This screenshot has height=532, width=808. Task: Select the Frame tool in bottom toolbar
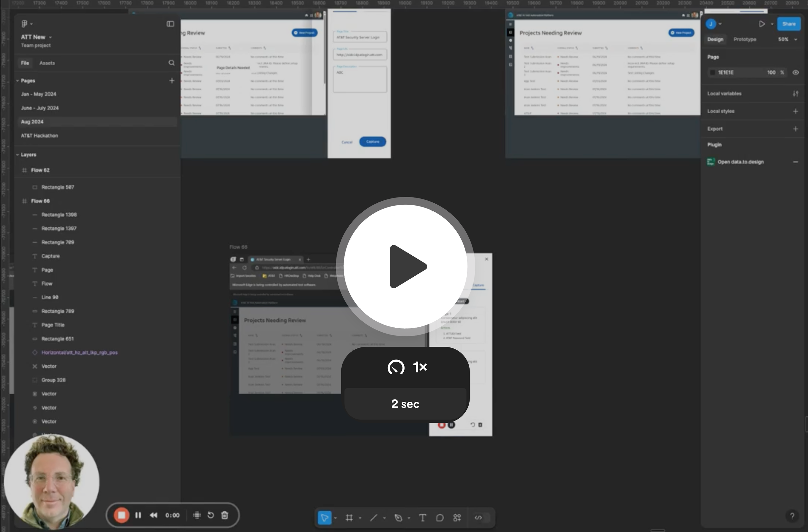pos(349,517)
